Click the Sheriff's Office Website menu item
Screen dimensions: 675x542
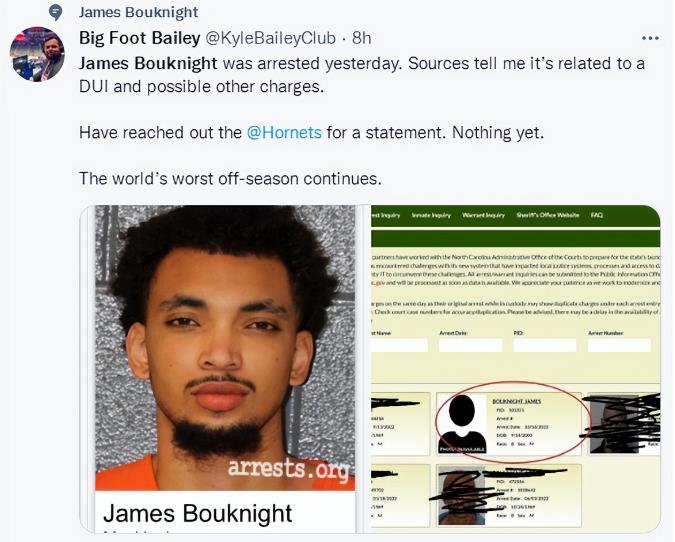tap(548, 215)
